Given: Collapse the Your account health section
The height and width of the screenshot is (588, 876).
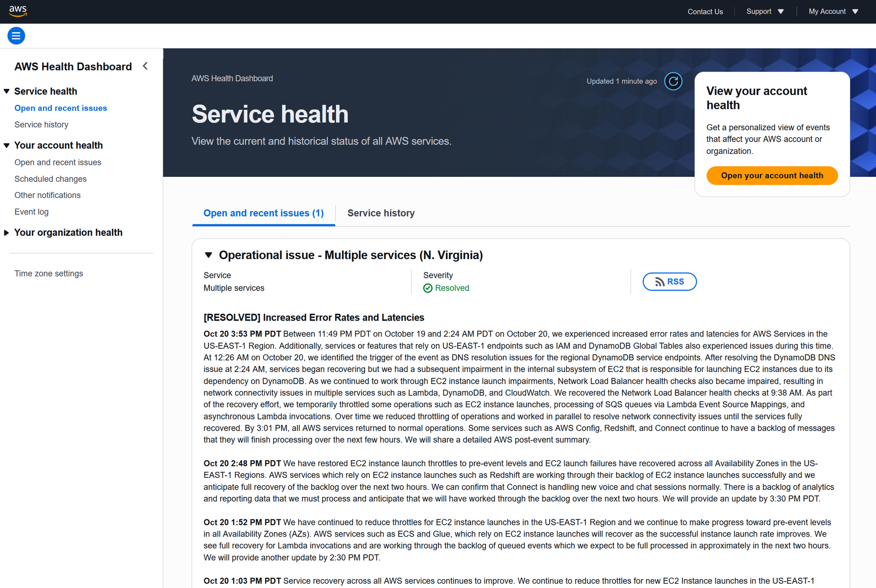Looking at the screenshot, I should coord(7,146).
